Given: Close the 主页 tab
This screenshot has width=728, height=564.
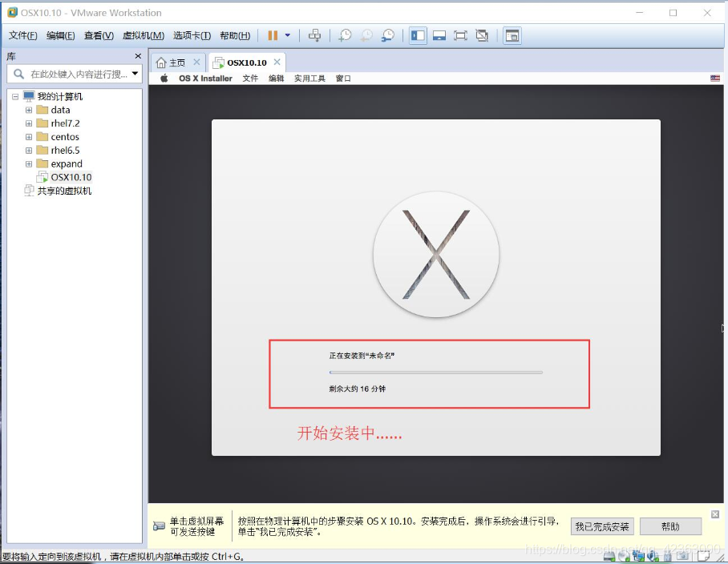Looking at the screenshot, I should tap(197, 62).
